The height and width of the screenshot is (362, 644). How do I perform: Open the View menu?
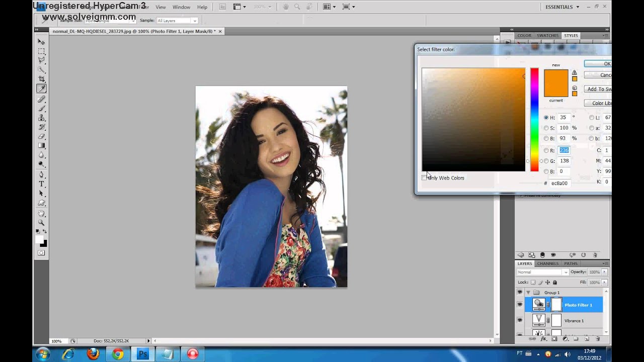click(x=160, y=7)
